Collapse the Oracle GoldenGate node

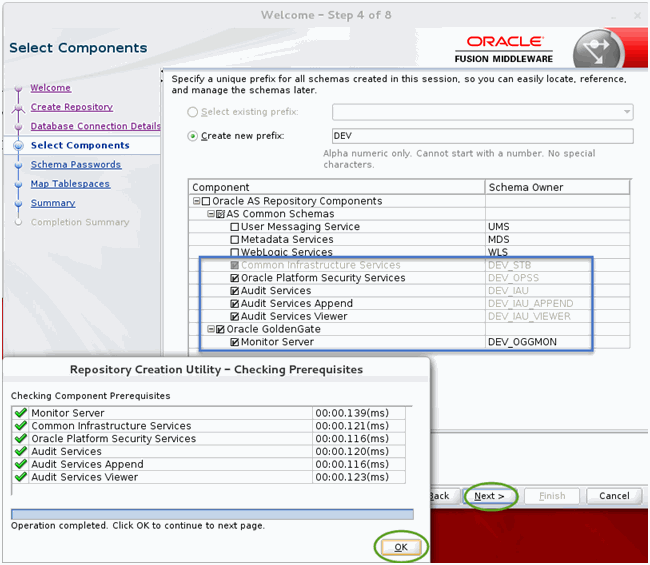pyautogui.click(x=211, y=329)
